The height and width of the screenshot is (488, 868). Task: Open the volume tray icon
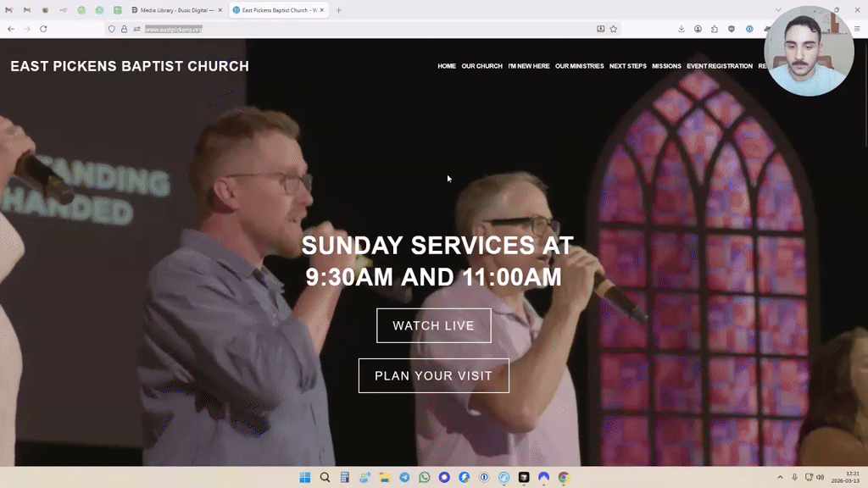(821, 477)
